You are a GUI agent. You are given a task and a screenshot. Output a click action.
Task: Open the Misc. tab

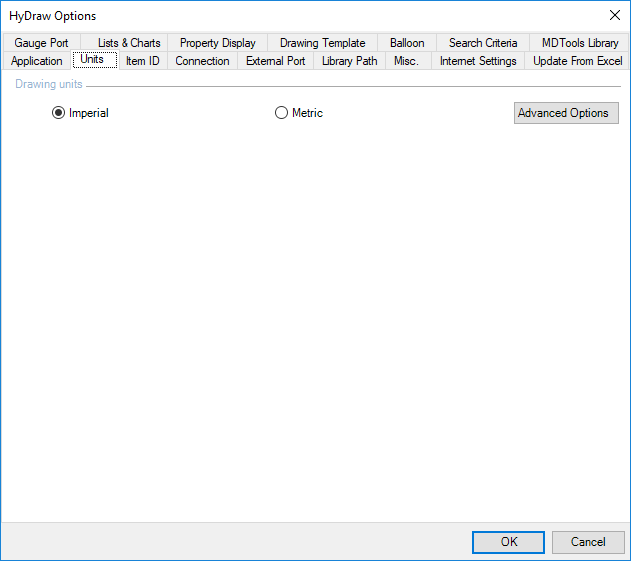tap(406, 61)
